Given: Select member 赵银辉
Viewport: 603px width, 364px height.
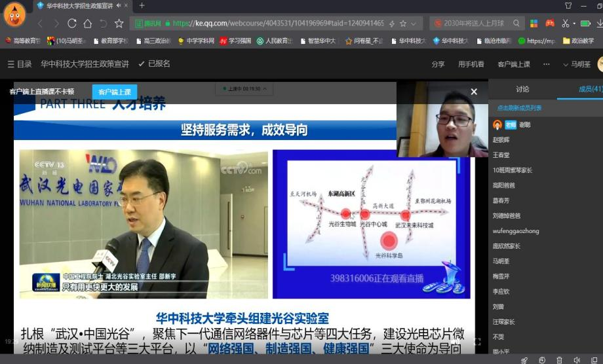Looking at the screenshot, I should coord(501,139).
